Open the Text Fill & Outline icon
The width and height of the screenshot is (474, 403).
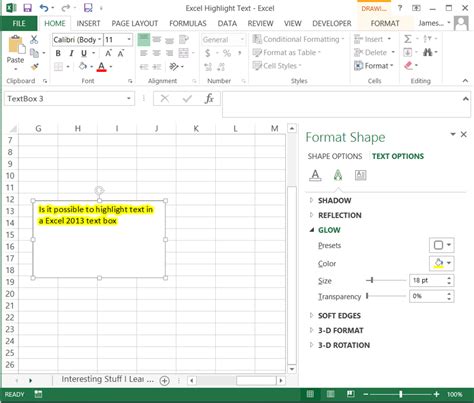315,175
